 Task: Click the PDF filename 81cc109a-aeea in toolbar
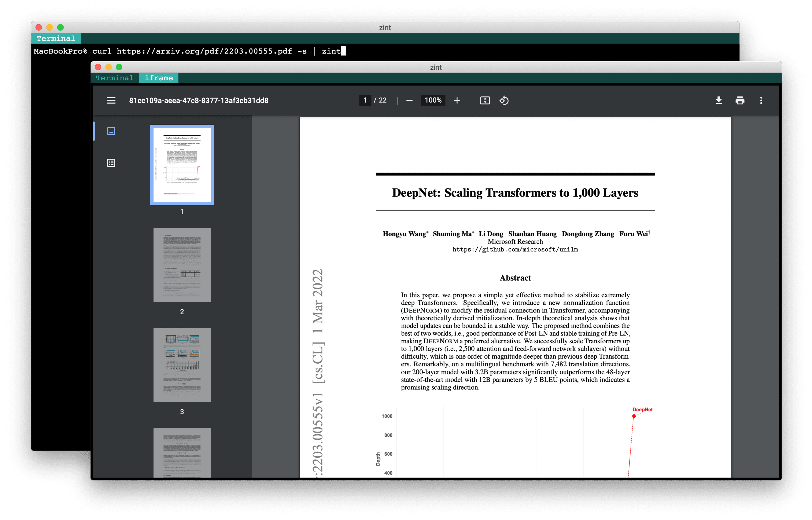(x=198, y=101)
